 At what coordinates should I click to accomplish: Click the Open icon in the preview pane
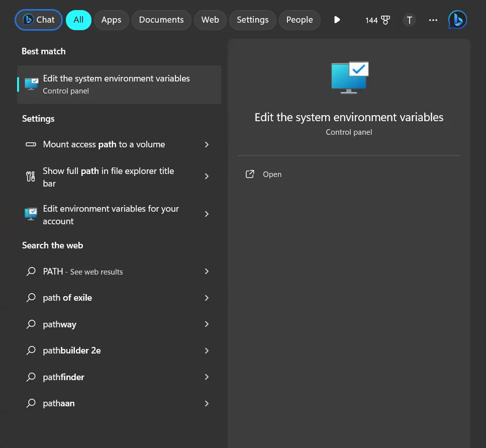tap(250, 174)
